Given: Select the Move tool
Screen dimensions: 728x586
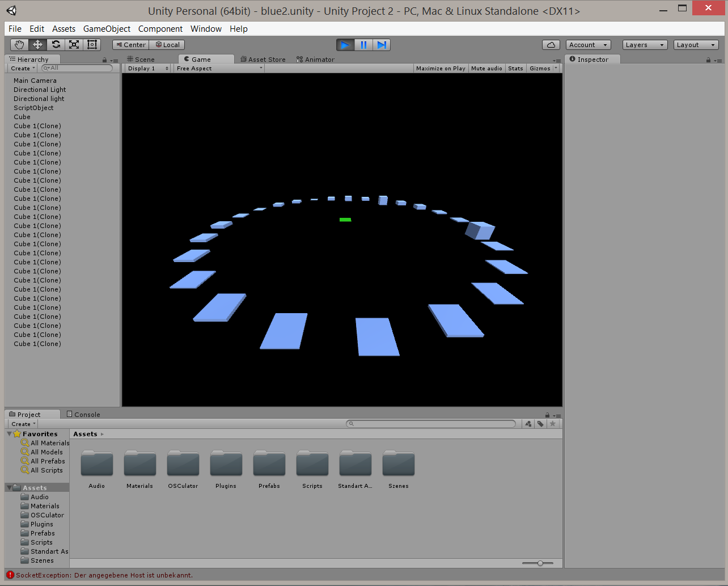Looking at the screenshot, I should pos(37,45).
